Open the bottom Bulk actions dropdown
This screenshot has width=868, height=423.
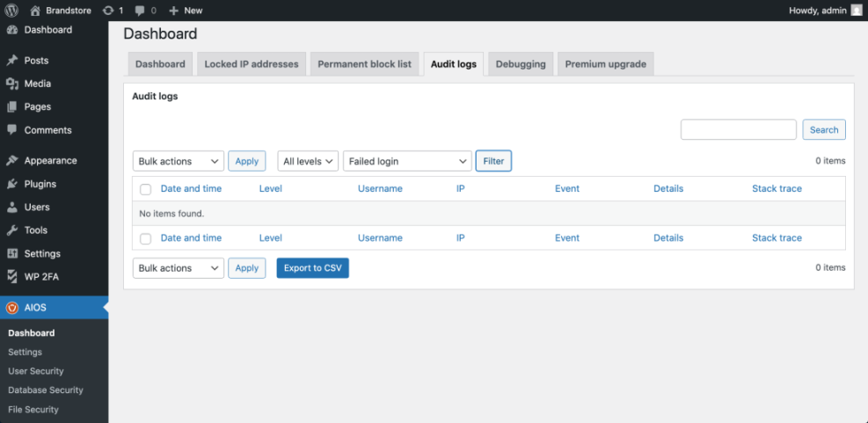(179, 268)
